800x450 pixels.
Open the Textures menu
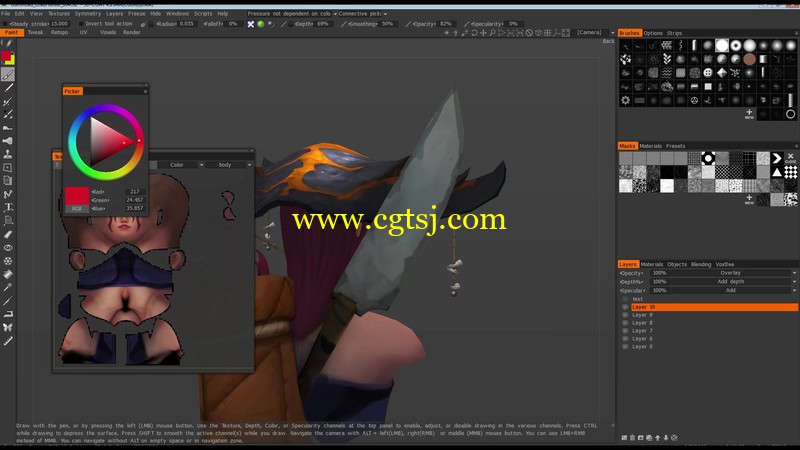(59, 14)
